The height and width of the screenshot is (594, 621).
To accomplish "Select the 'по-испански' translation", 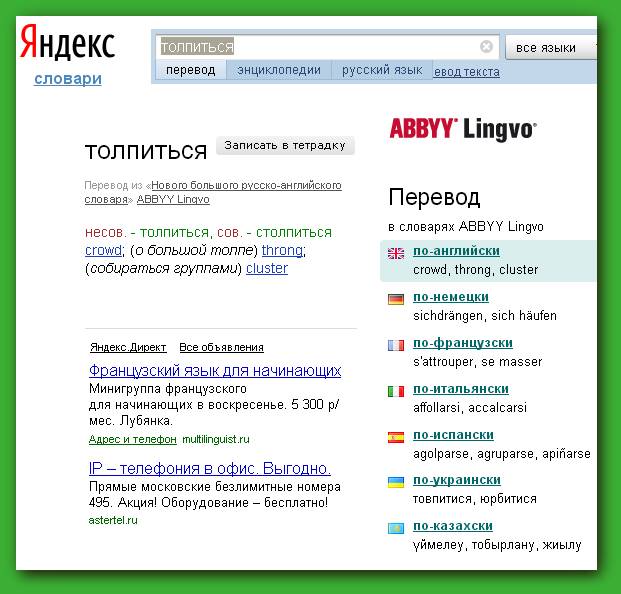I will point(453,435).
